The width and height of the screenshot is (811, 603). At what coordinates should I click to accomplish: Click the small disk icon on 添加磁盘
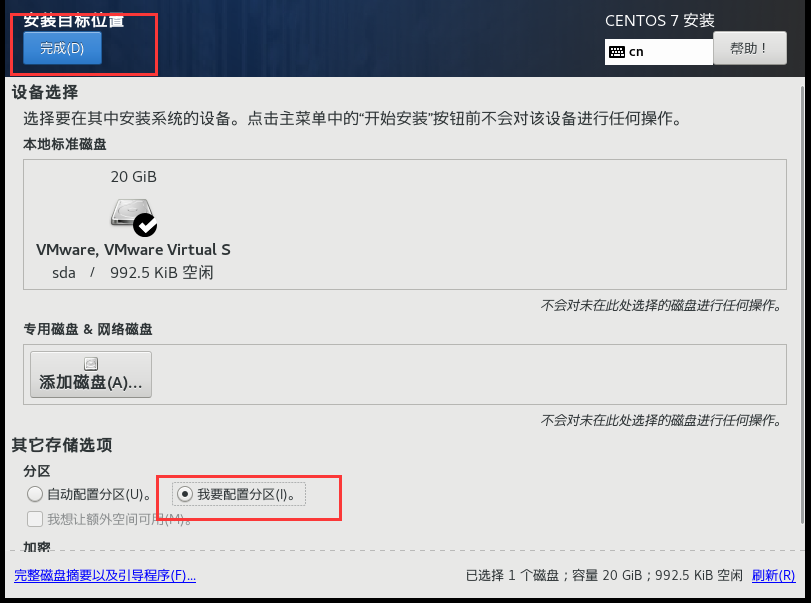point(91,364)
